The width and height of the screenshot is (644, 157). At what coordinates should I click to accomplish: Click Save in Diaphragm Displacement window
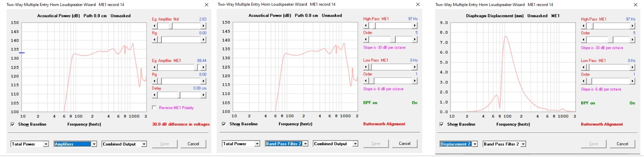click(594, 144)
